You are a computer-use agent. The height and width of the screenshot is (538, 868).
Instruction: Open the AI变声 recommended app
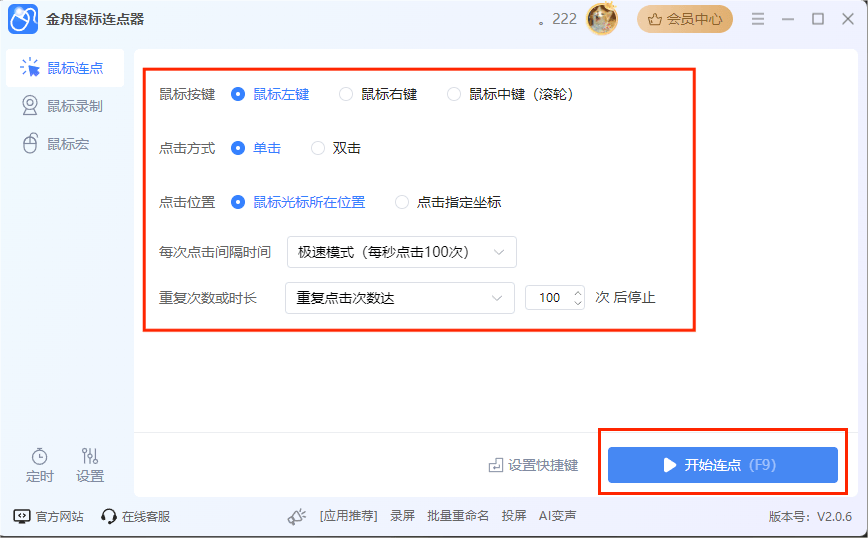pyautogui.click(x=557, y=516)
